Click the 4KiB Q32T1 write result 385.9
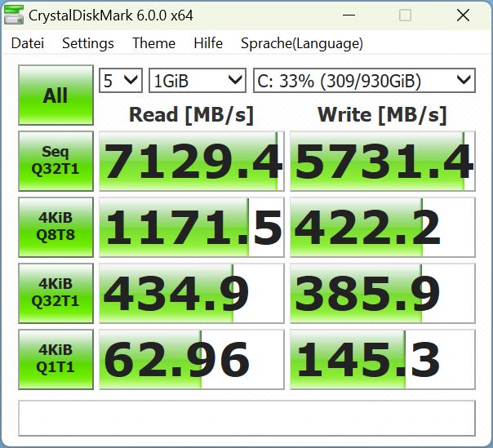 (x=382, y=293)
